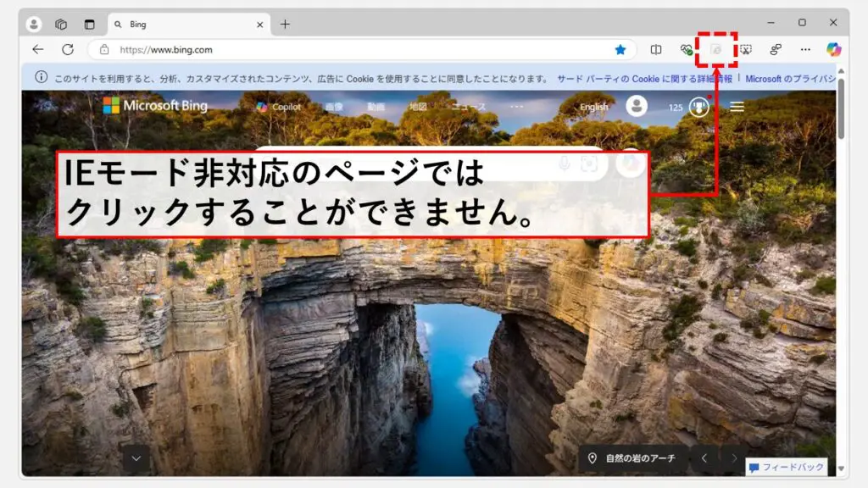Image resolution: width=868 pixels, height=488 pixels.
Task: Open Copilot in Bing navigation
Action: pos(279,107)
